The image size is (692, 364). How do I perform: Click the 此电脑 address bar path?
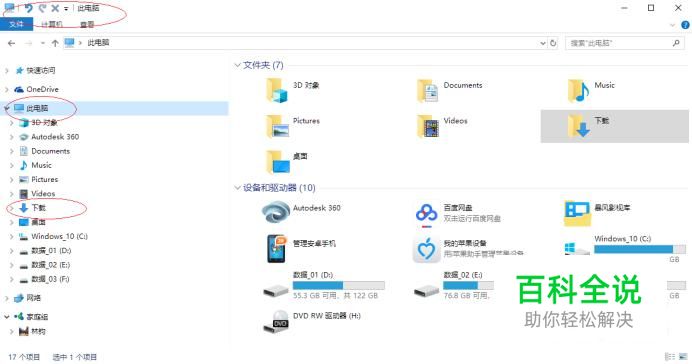point(98,43)
